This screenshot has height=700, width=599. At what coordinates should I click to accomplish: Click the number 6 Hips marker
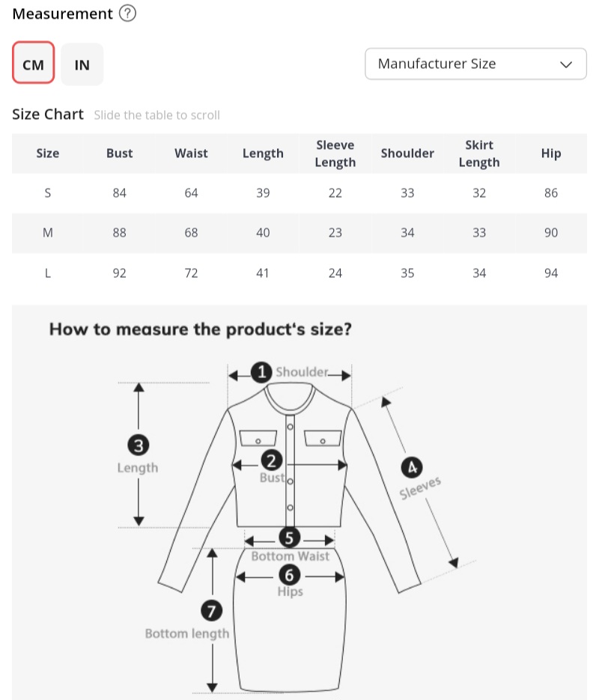tap(289, 575)
